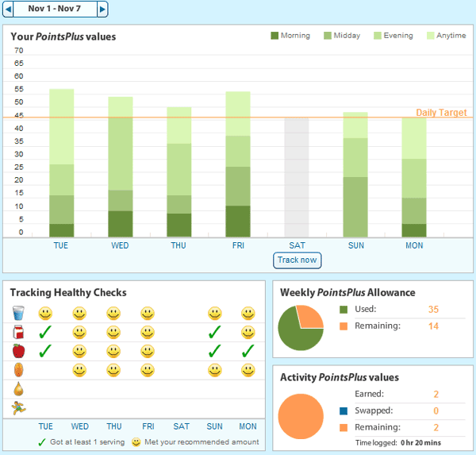476x455 pixels.
Task: Click the Used value 35
Action: (x=433, y=310)
